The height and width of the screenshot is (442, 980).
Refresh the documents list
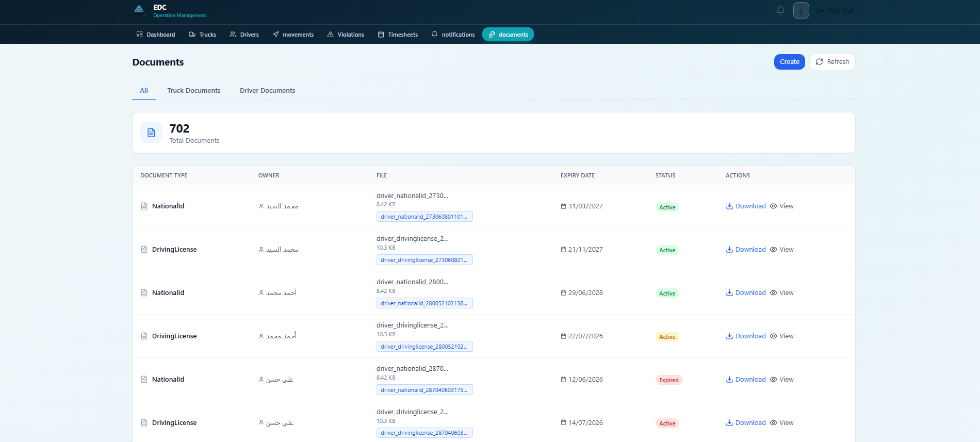click(x=832, y=62)
